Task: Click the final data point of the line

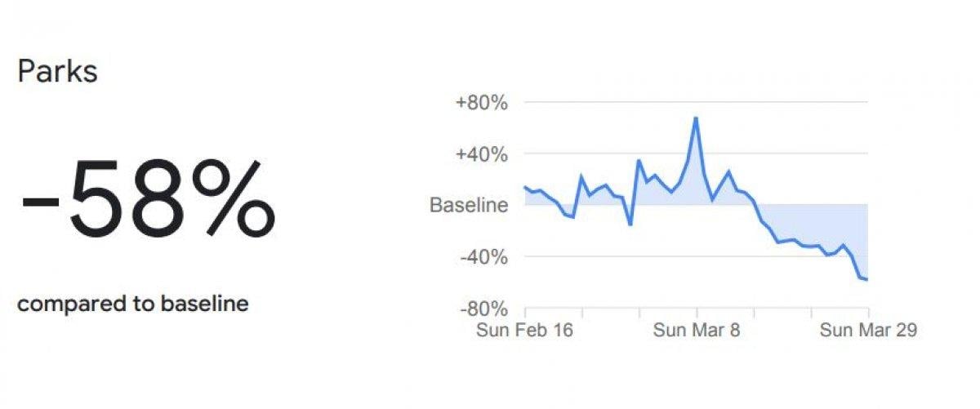Action: pyautogui.click(x=867, y=280)
